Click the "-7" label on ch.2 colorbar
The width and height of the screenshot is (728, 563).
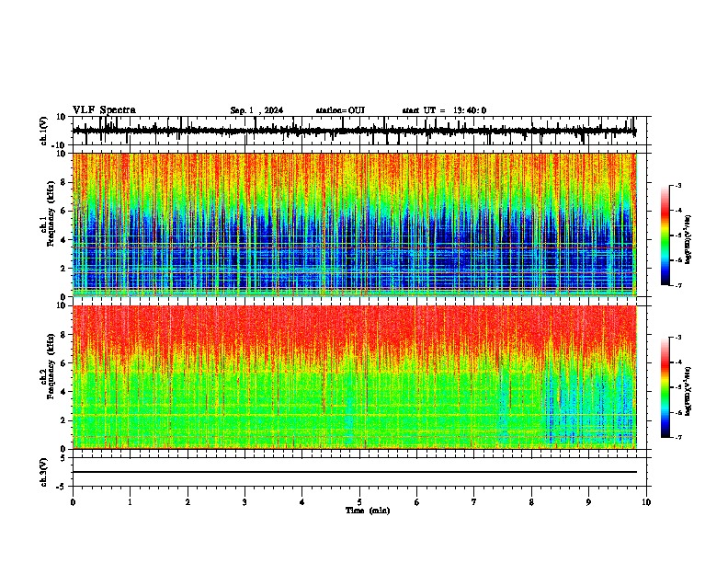pos(677,437)
